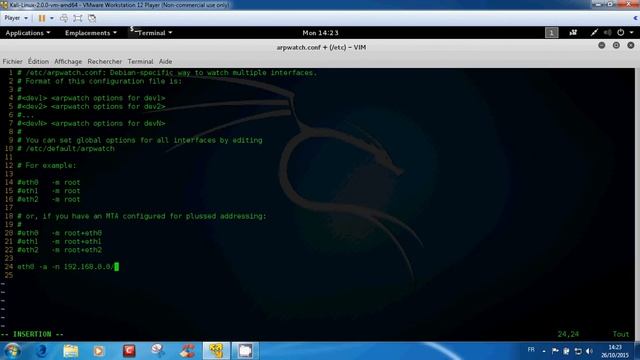Click the 'arpwatch.conf + (/etc) – VIM' title
Viewport: 640px width, 360px height.
321,47
